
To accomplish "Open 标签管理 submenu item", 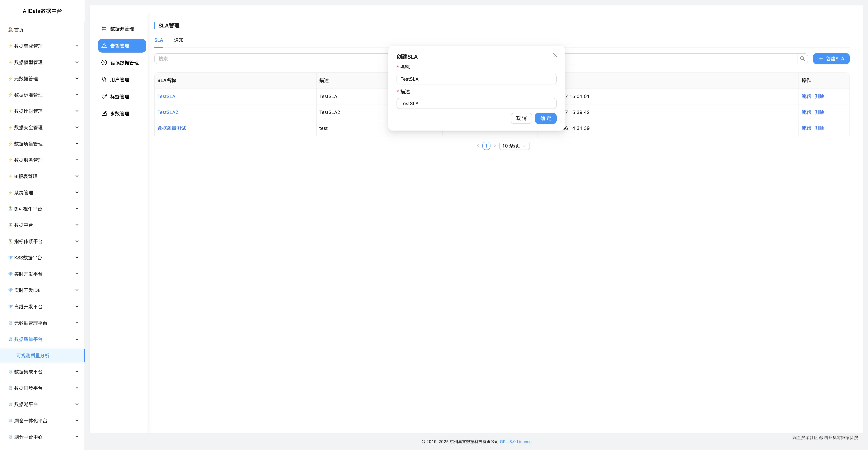I will pos(119,97).
